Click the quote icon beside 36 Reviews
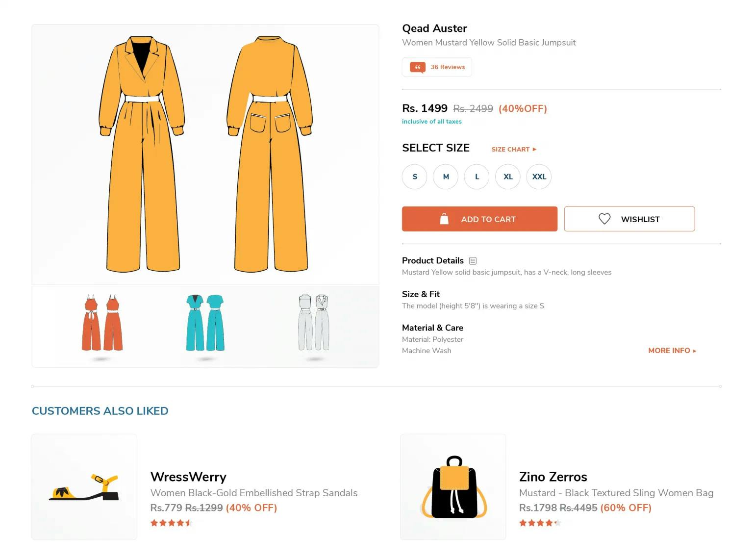The image size is (753, 560). pyautogui.click(x=418, y=67)
